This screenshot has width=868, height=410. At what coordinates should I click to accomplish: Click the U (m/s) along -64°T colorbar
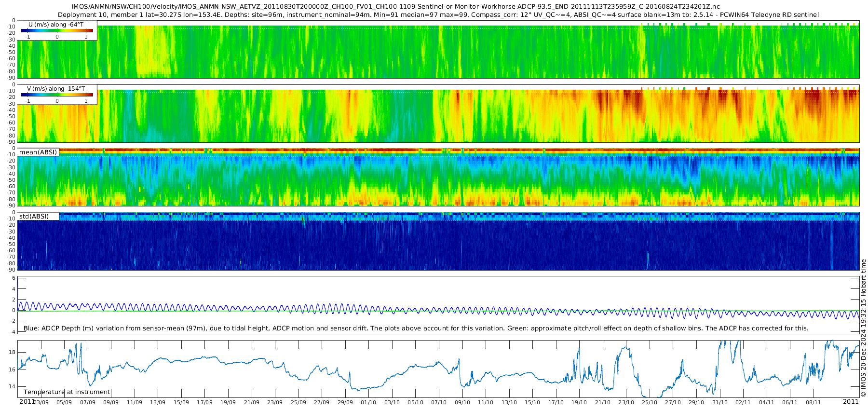tap(57, 31)
